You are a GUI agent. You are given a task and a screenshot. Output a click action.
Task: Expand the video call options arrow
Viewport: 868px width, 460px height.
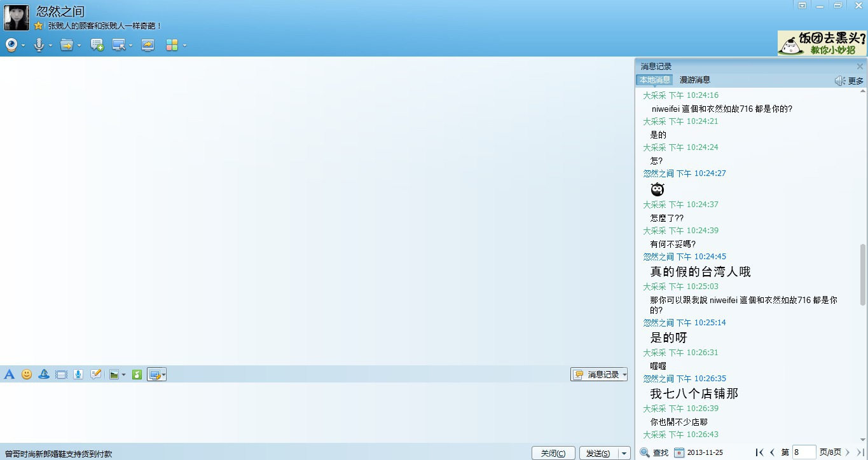point(24,46)
